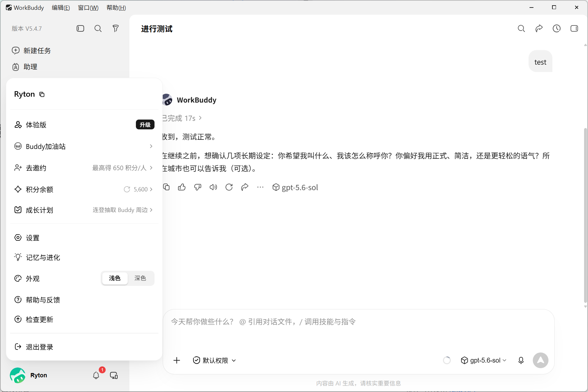Create a new task via 新建任务

coord(31,51)
